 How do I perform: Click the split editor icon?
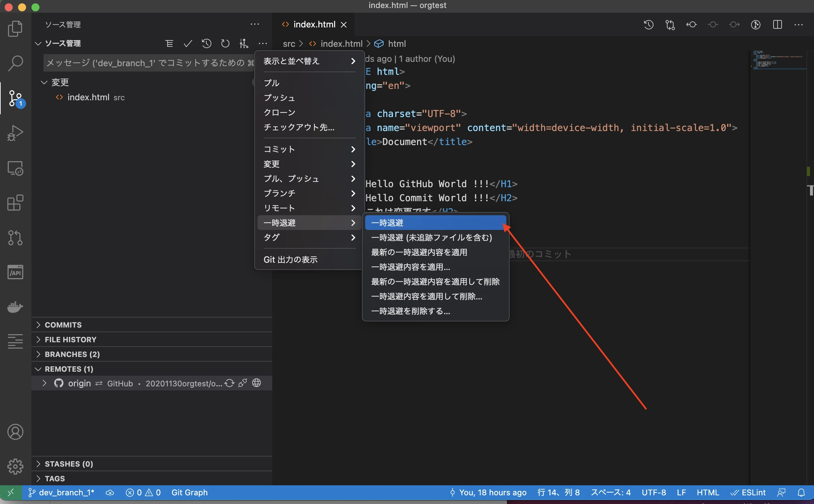point(777,24)
